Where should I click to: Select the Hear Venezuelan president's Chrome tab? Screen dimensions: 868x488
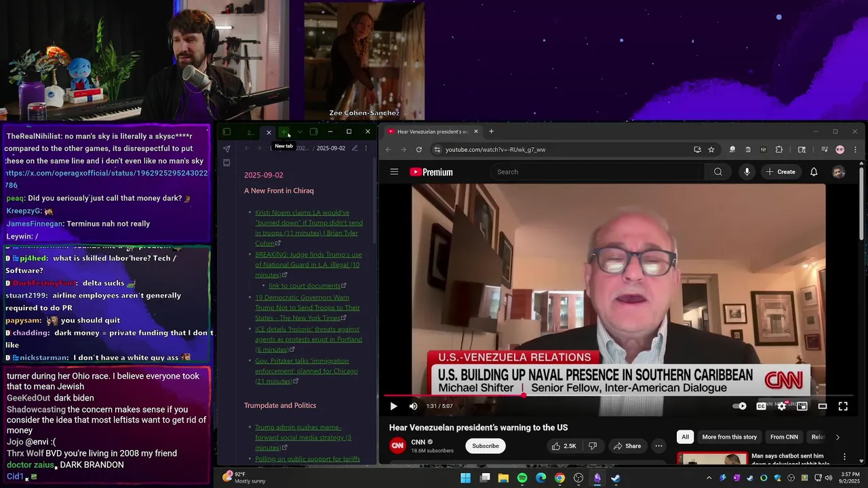pyautogui.click(x=432, y=131)
